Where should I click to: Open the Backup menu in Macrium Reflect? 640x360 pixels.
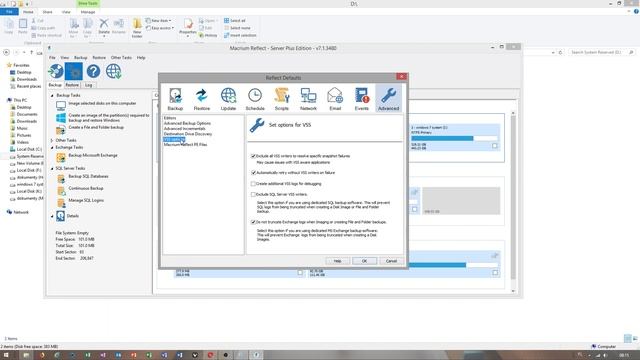pyautogui.click(x=80, y=58)
